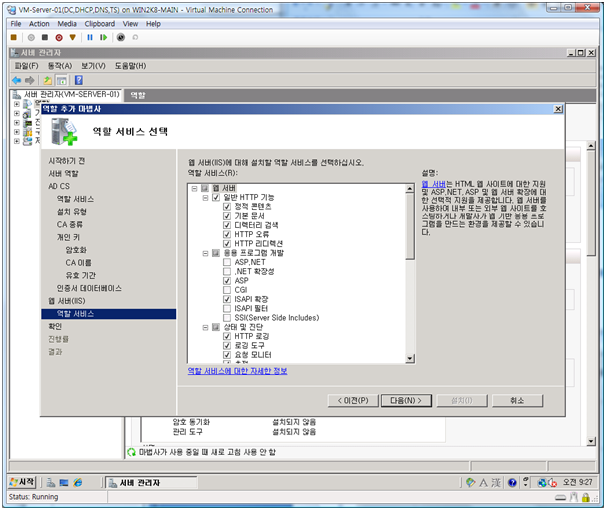Click the Server Manager quick launch icon
Screen dimensions: 606x510
coord(51,483)
